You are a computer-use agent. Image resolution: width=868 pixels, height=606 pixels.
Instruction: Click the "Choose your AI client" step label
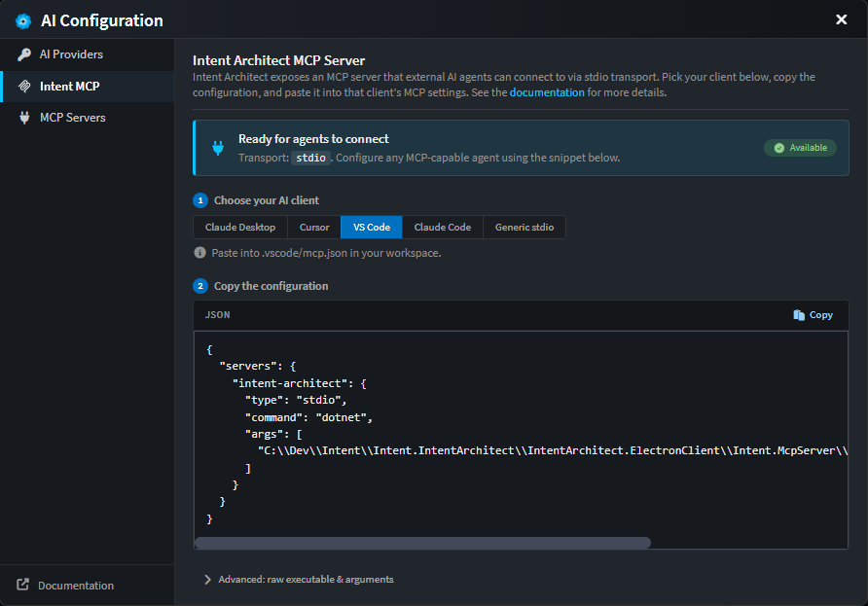coord(267,200)
